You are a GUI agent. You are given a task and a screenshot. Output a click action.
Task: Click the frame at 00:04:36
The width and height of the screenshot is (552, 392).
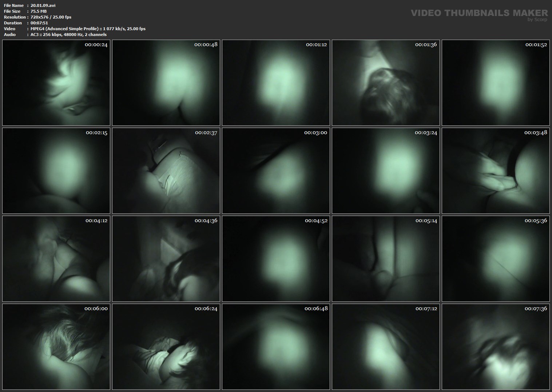tap(166, 259)
